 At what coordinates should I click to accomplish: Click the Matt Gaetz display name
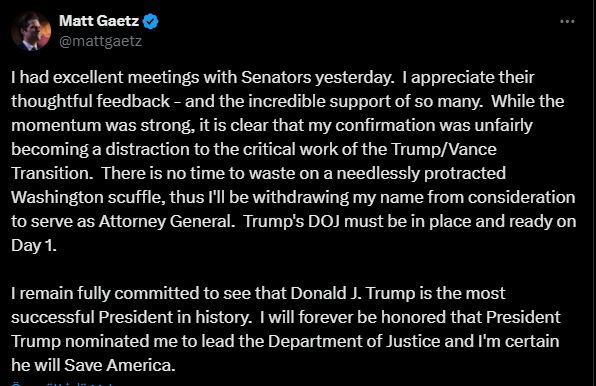tap(99, 21)
